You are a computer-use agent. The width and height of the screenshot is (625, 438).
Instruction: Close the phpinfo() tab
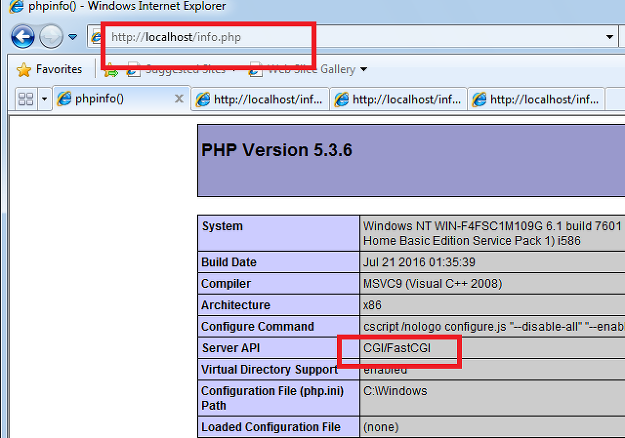coord(179,98)
